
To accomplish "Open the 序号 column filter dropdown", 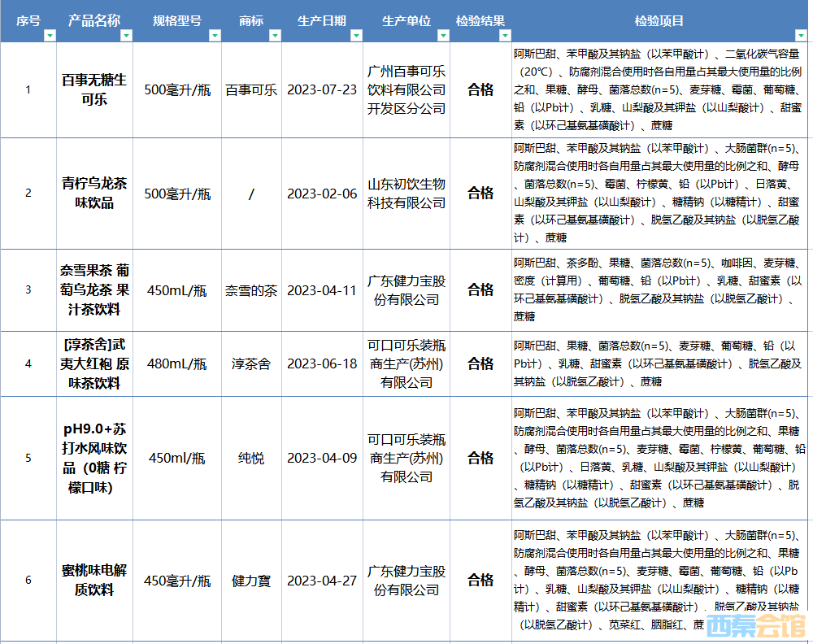I will coord(50,35).
